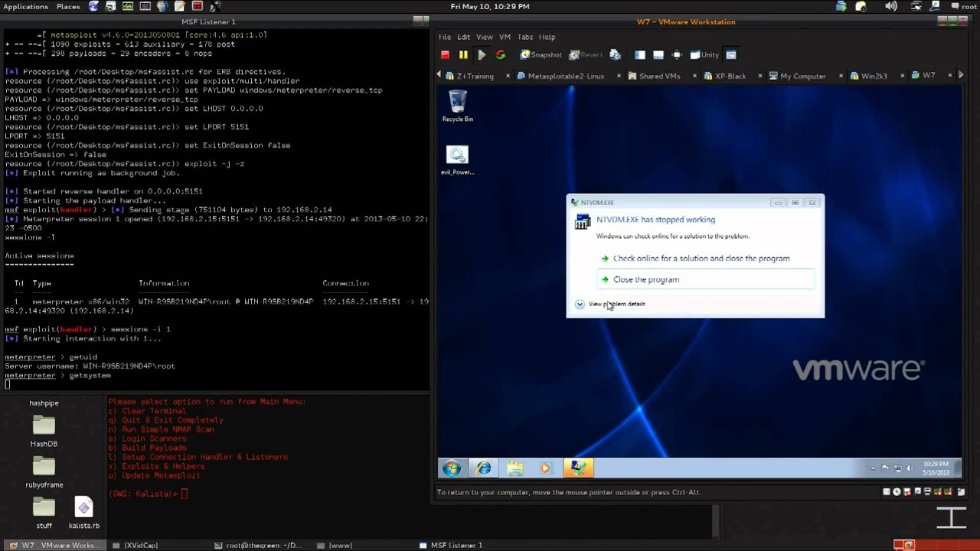Open the File menu in VMware Workstation
Screen dimensions: 980x551
tap(444, 37)
